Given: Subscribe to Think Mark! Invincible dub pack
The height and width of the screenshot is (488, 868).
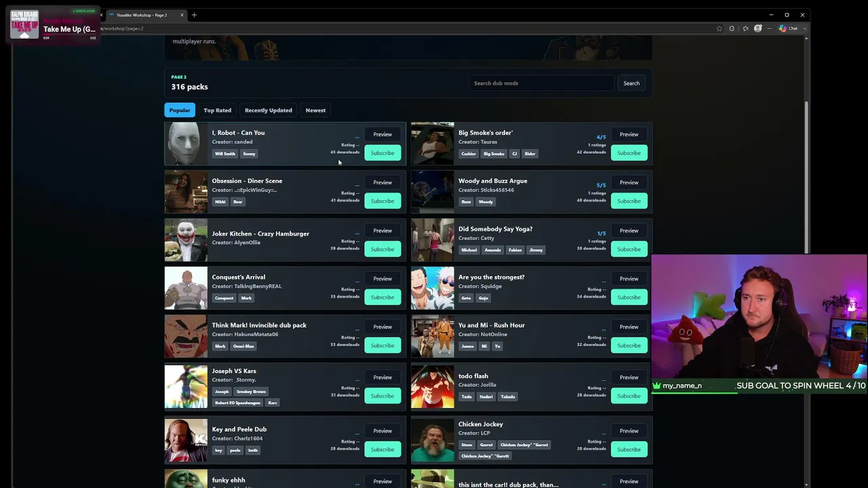Looking at the screenshot, I should tap(382, 346).
